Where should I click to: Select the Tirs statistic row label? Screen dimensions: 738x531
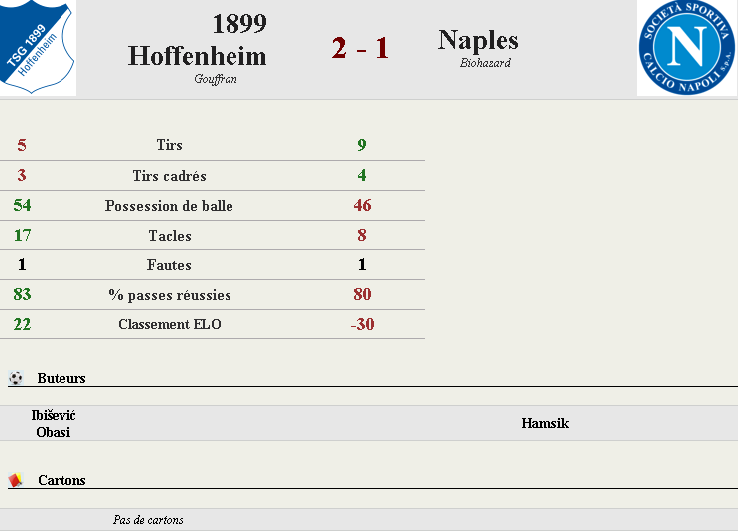pos(169,145)
